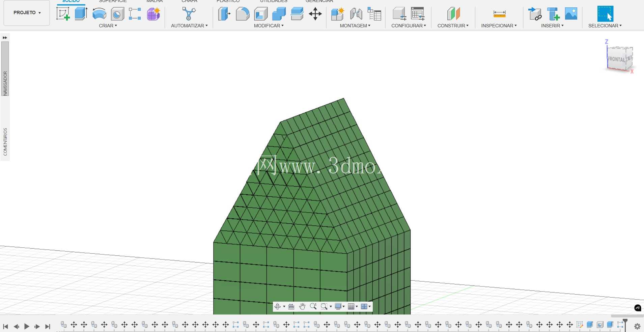Select the Combine tool
This screenshot has height=332, width=644.
point(279,14)
